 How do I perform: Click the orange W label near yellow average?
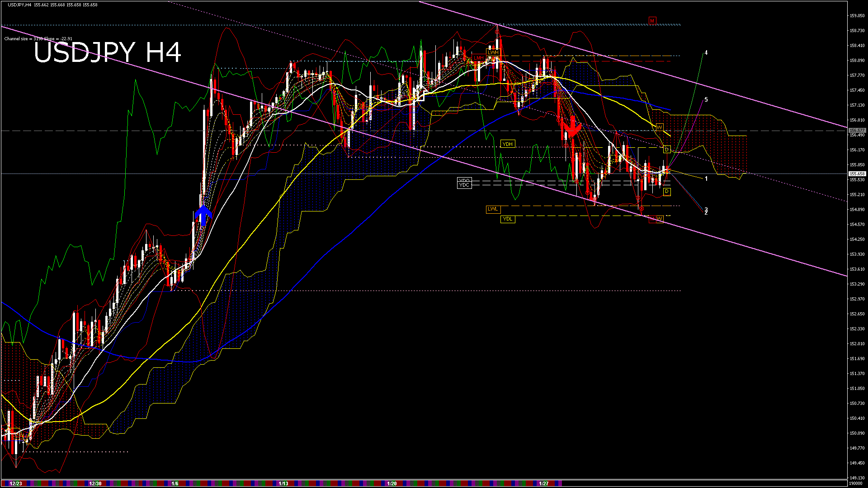[x=659, y=127]
